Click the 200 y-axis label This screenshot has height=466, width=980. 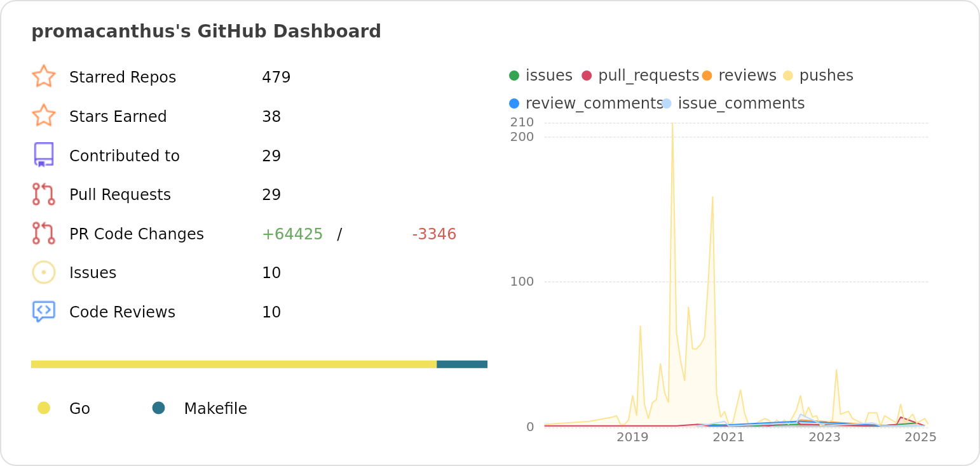(522, 136)
